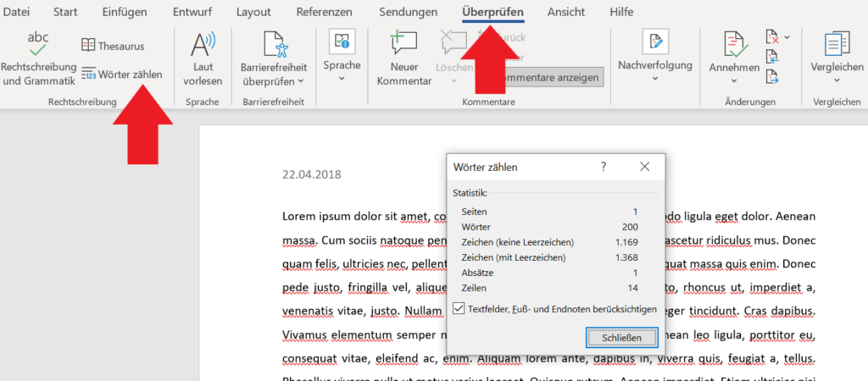The width and height of the screenshot is (868, 381).
Task: Toggle Textfelder, Fuß- und Endnoten berücksichtigen checkbox
Action: tap(459, 308)
